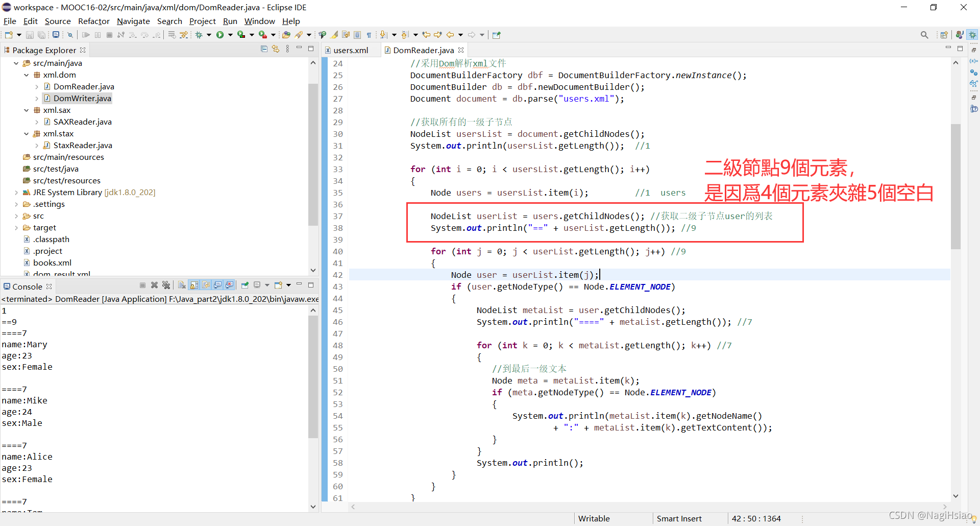980x526 pixels.
Task: Maximize the Package Explorer view
Action: (x=311, y=49)
